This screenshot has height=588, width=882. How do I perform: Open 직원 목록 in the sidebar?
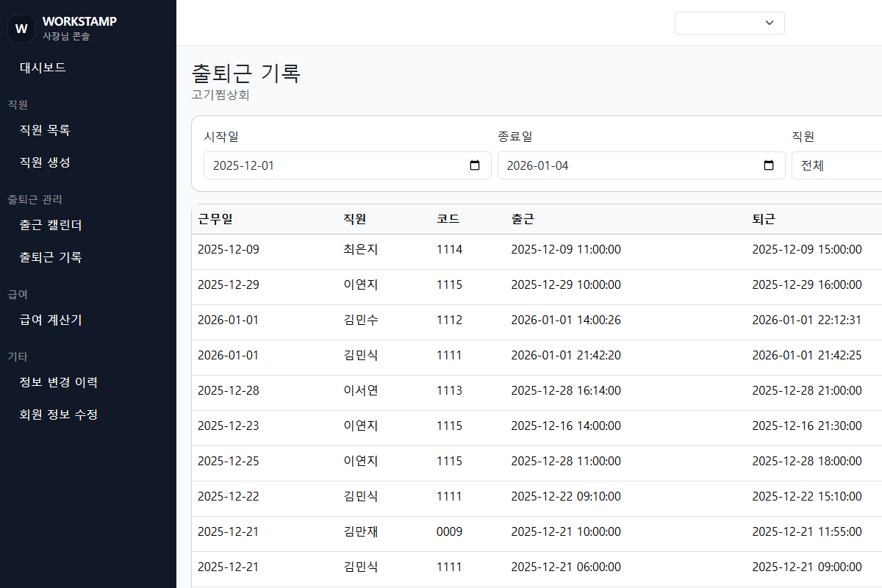[45, 130]
